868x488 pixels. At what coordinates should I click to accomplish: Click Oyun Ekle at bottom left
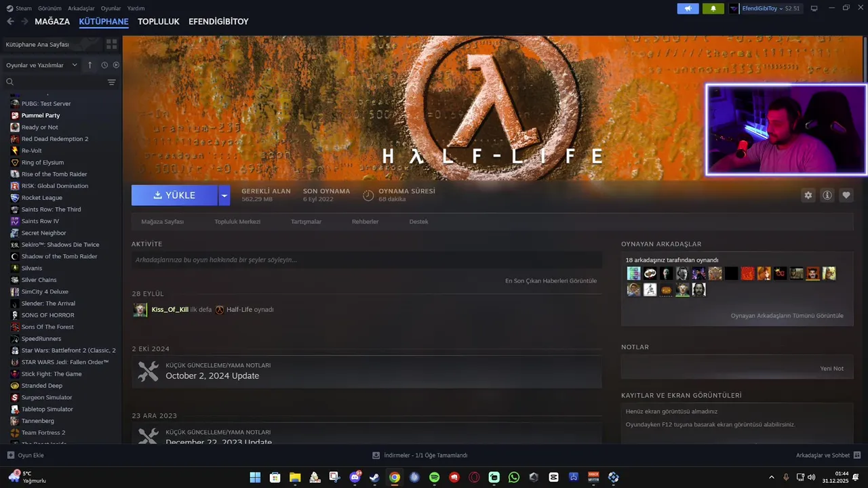click(25, 455)
